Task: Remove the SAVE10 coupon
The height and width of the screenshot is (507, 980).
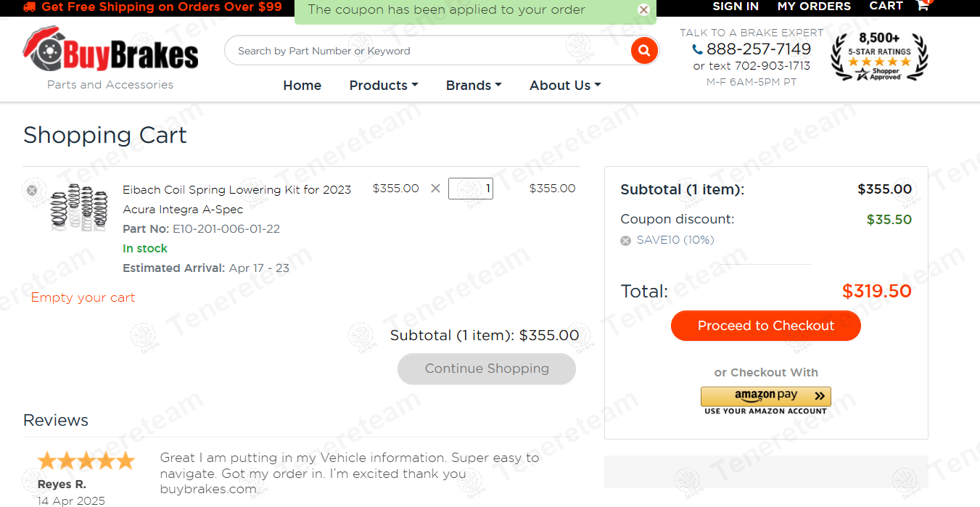Action: pos(626,241)
